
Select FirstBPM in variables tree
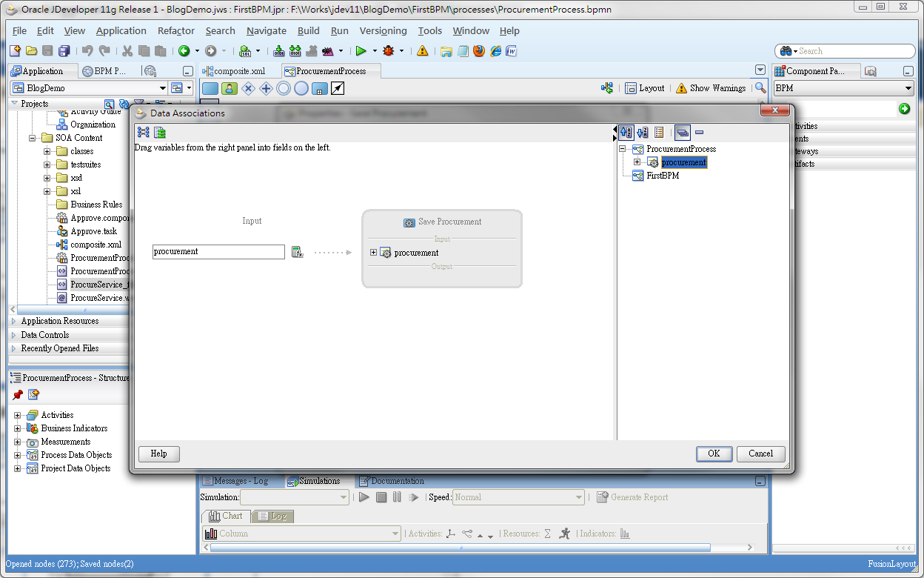point(663,176)
